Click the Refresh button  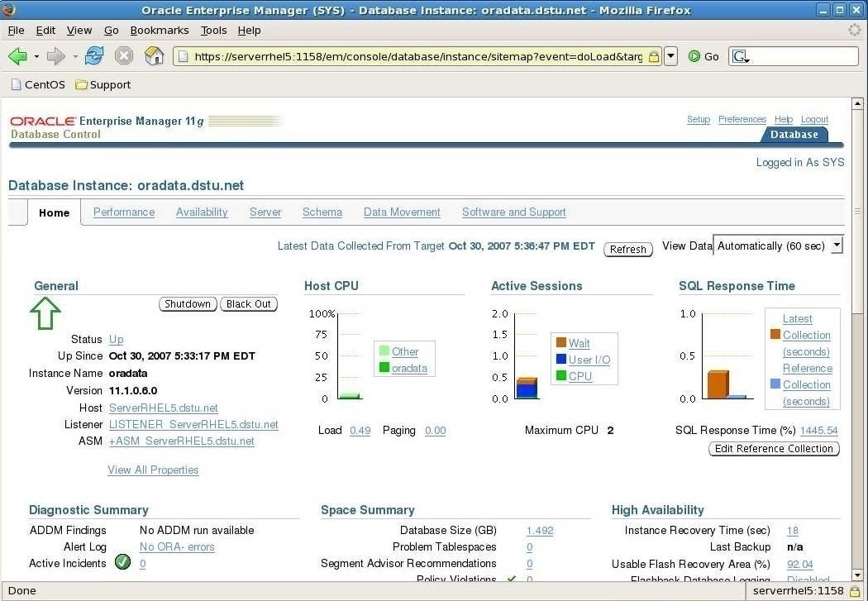tap(627, 249)
